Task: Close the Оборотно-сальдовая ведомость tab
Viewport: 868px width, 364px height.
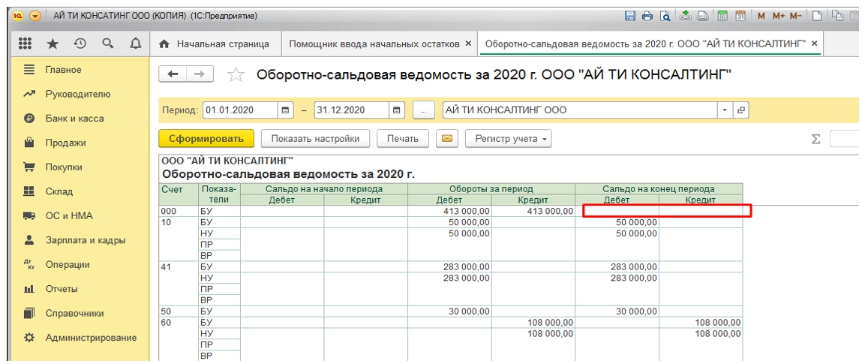Action: point(814,44)
